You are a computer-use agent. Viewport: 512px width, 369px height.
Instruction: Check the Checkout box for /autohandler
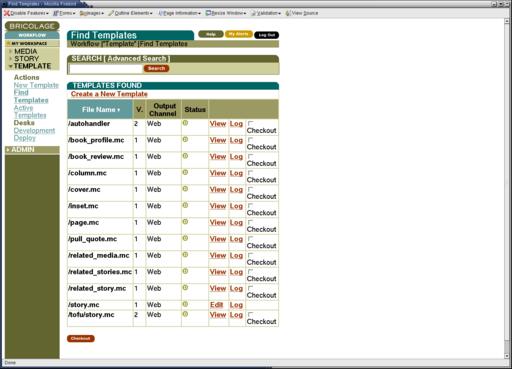tap(250, 124)
